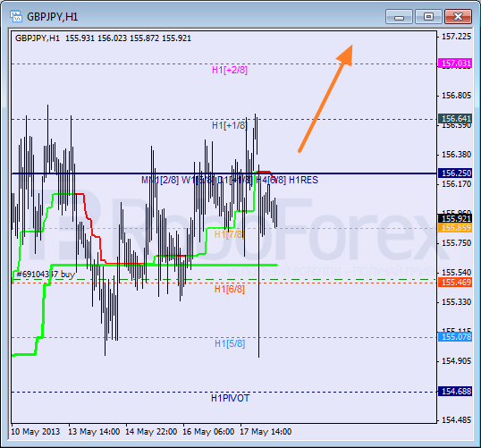Click the 16 May 06:00 time marker
The image size is (481, 448).
(208, 432)
